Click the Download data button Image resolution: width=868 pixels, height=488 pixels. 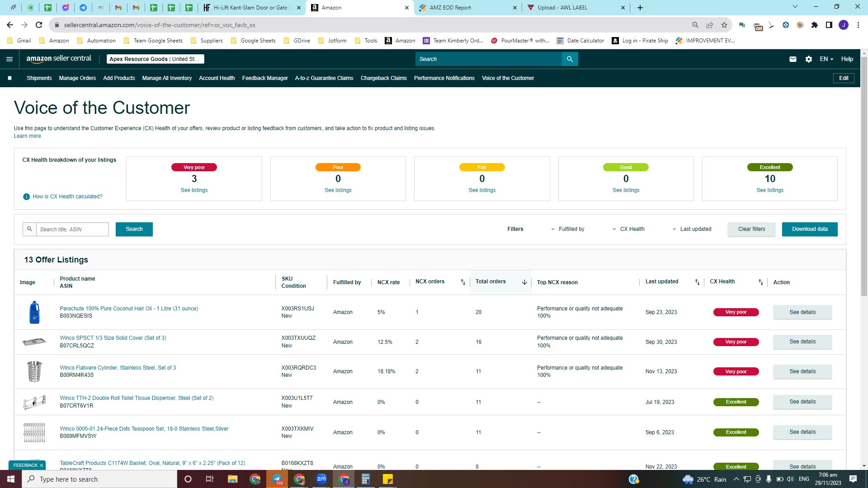(810, 229)
